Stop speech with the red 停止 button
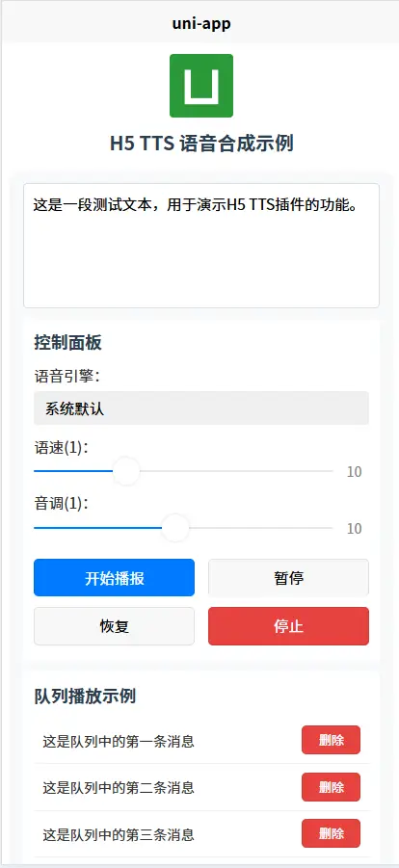The height and width of the screenshot is (868, 399). click(x=288, y=626)
